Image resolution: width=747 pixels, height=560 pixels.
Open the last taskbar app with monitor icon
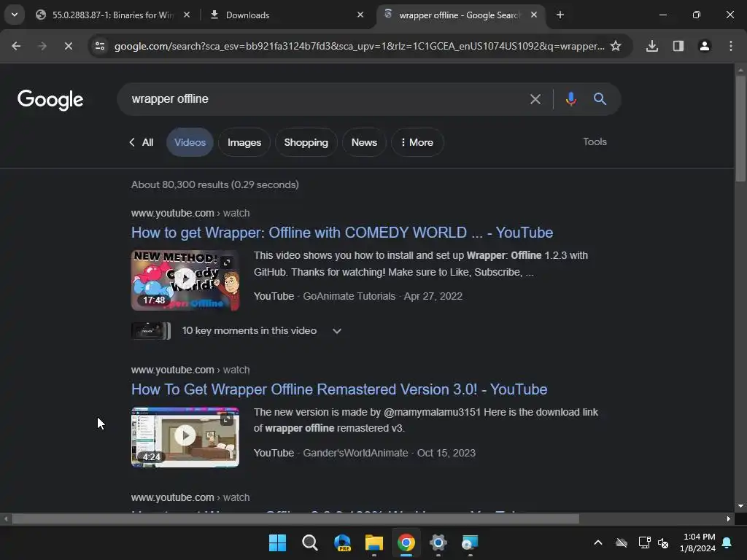[x=471, y=542]
